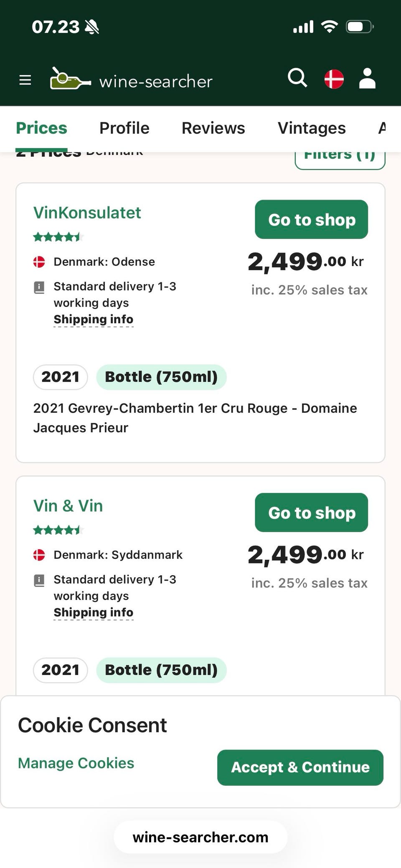Open the user account icon
This screenshot has height=868, width=401.
[x=367, y=79]
